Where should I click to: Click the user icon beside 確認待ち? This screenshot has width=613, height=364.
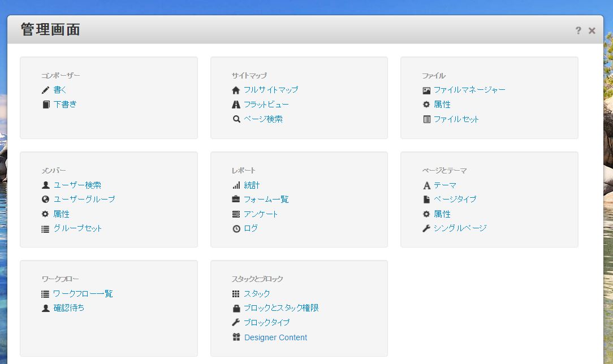46,308
